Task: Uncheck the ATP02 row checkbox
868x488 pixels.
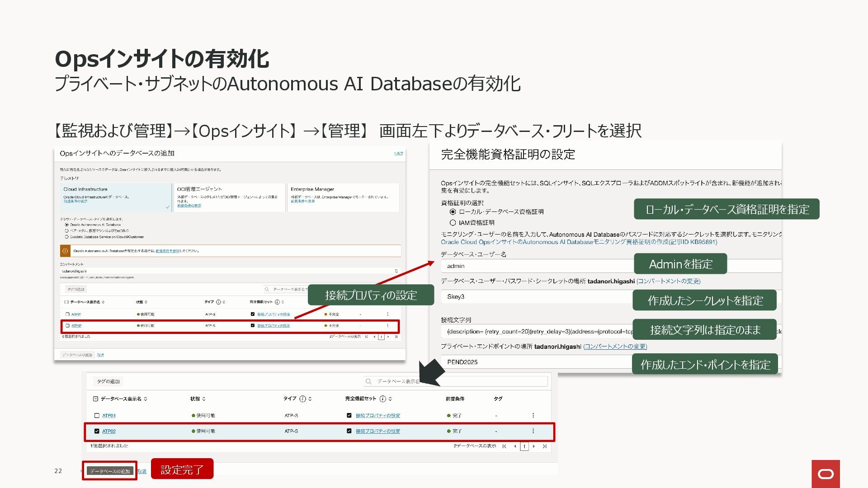Action: click(x=97, y=431)
